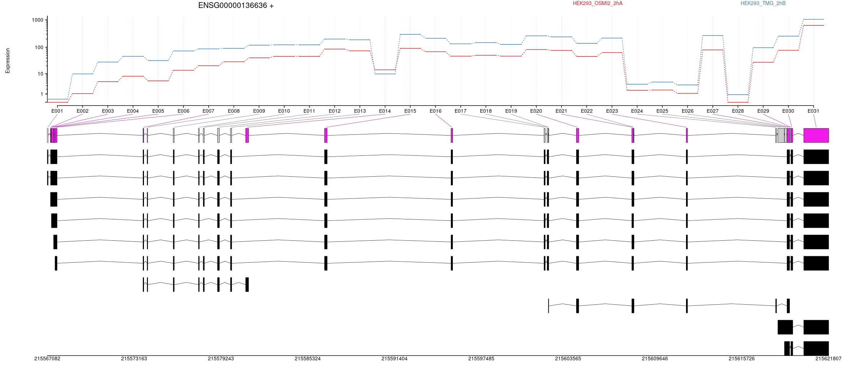This screenshot has width=868, height=365.
Task: Click exon label E013
Action: (x=360, y=111)
